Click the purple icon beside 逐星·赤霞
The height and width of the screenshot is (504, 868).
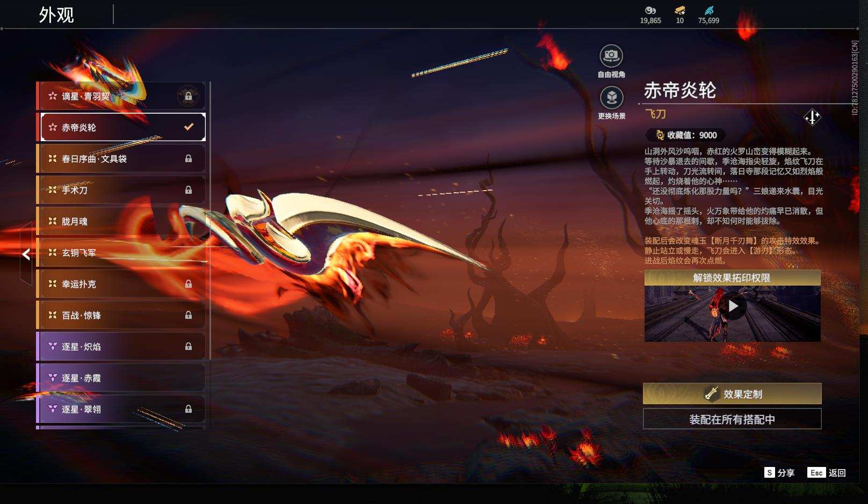pyautogui.click(x=53, y=378)
